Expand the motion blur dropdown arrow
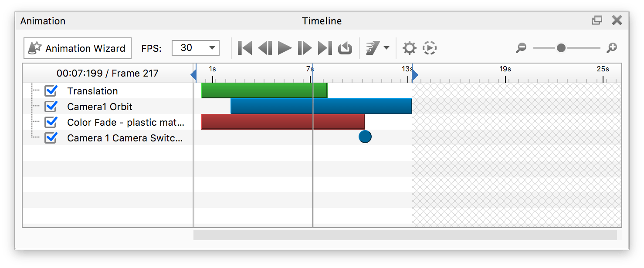Image resolution: width=644 pixels, height=268 pixels. [x=386, y=48]
